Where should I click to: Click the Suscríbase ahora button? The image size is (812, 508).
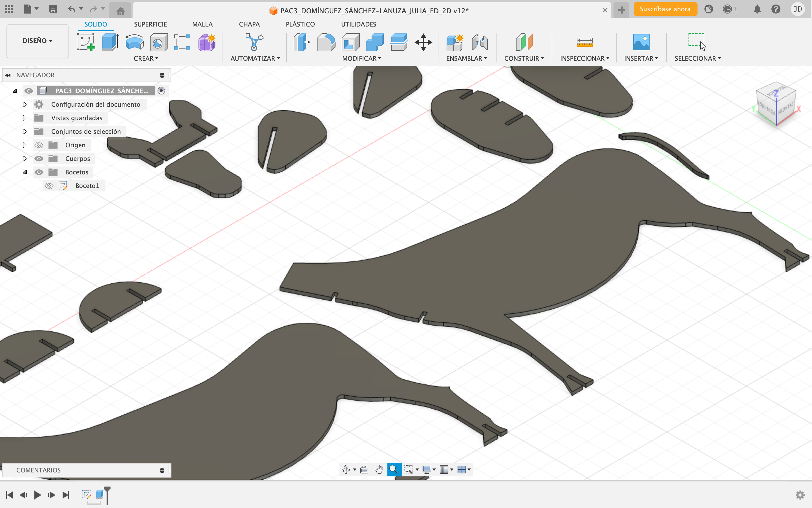point(665,9)
